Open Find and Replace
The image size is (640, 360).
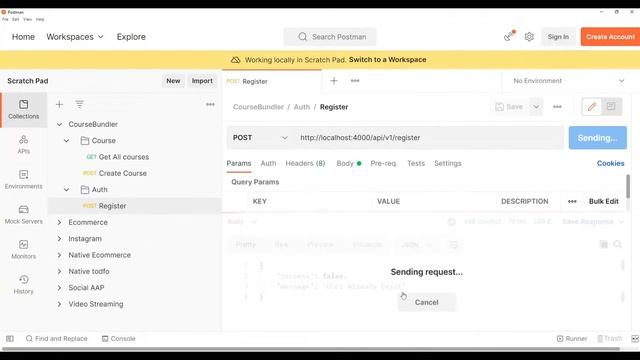point(57,338)
